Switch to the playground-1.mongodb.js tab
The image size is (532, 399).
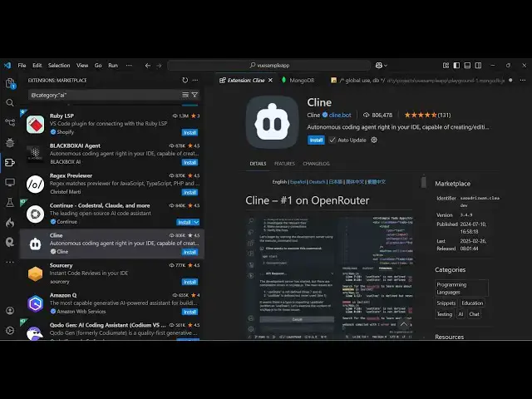(x=422, y=81)
